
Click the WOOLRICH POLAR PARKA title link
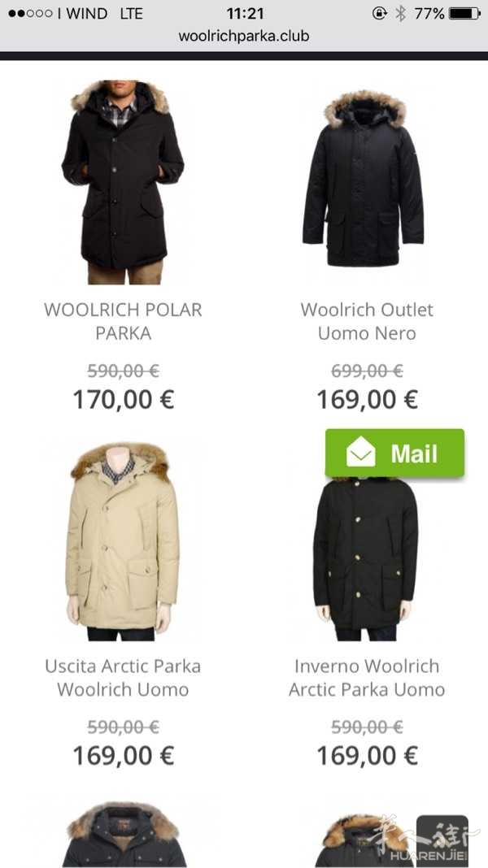(123, 321)
